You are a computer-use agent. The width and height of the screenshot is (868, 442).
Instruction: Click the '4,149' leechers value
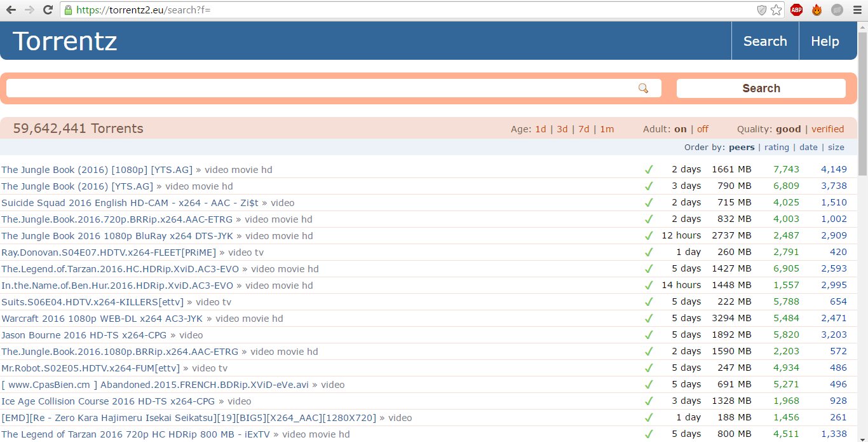click(834, 170)
